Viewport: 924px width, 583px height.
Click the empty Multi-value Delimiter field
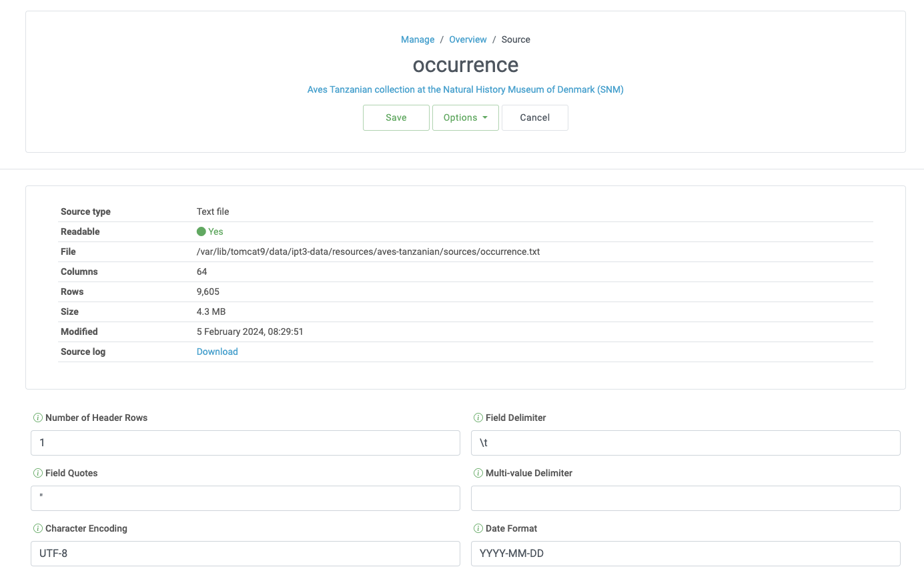click(x=685, y=498)
